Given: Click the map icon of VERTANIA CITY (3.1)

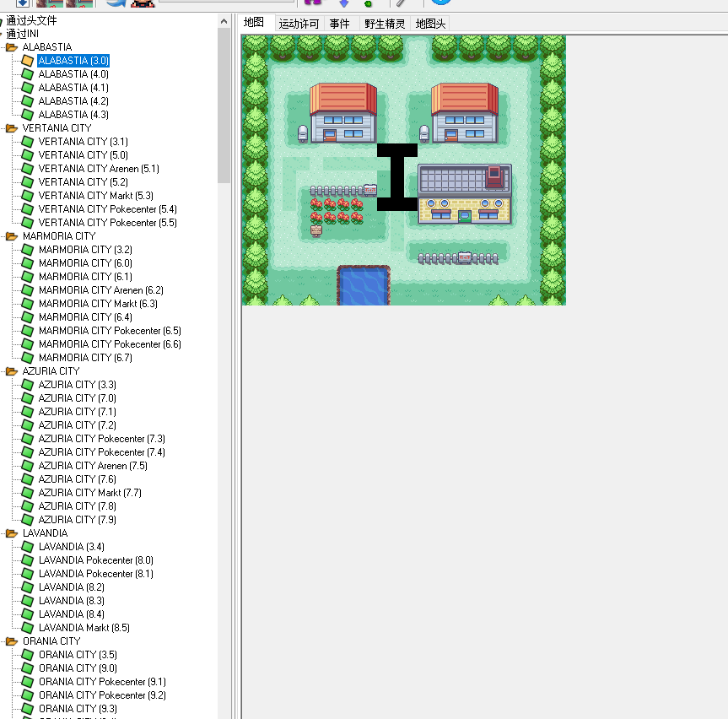Looking at the screenshot, I should 27,141.
